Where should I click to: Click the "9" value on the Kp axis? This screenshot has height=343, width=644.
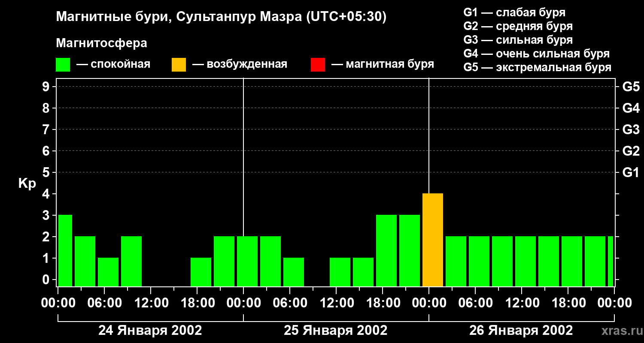(x=47, y=87)
